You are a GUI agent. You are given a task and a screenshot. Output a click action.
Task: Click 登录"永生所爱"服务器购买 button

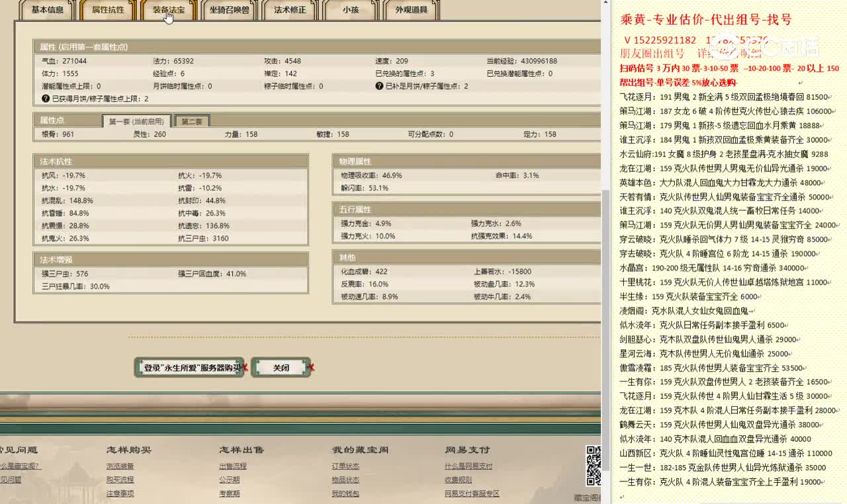point(189,368)
